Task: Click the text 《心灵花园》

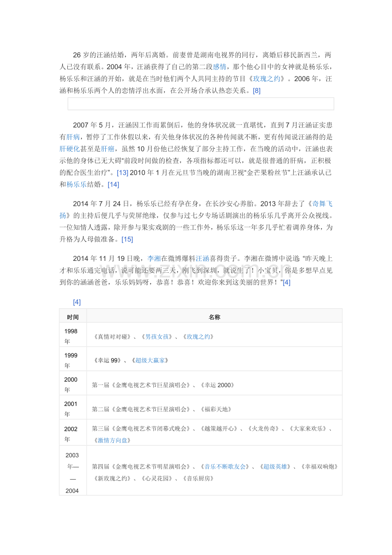Action: click(x=156, y=479)
